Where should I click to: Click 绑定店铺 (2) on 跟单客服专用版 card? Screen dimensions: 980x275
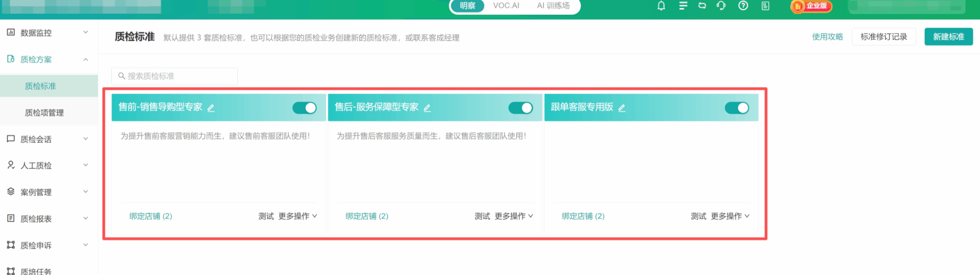[583, 216]
